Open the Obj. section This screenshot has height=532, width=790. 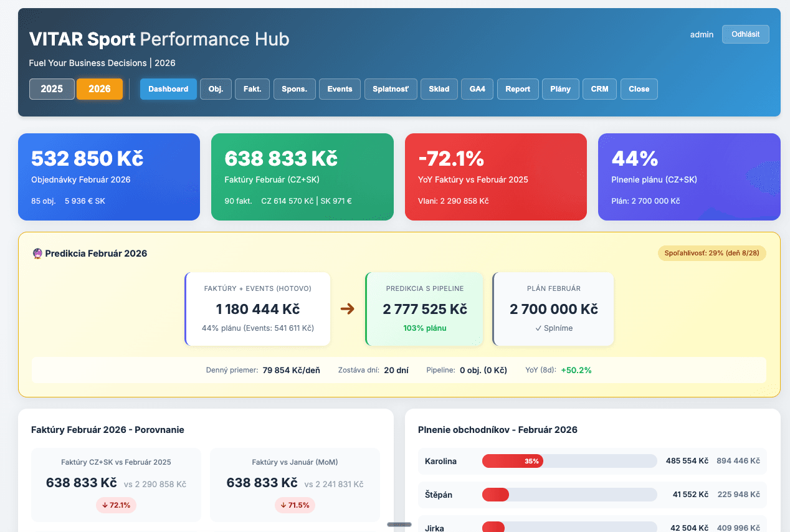pos(216,88)
